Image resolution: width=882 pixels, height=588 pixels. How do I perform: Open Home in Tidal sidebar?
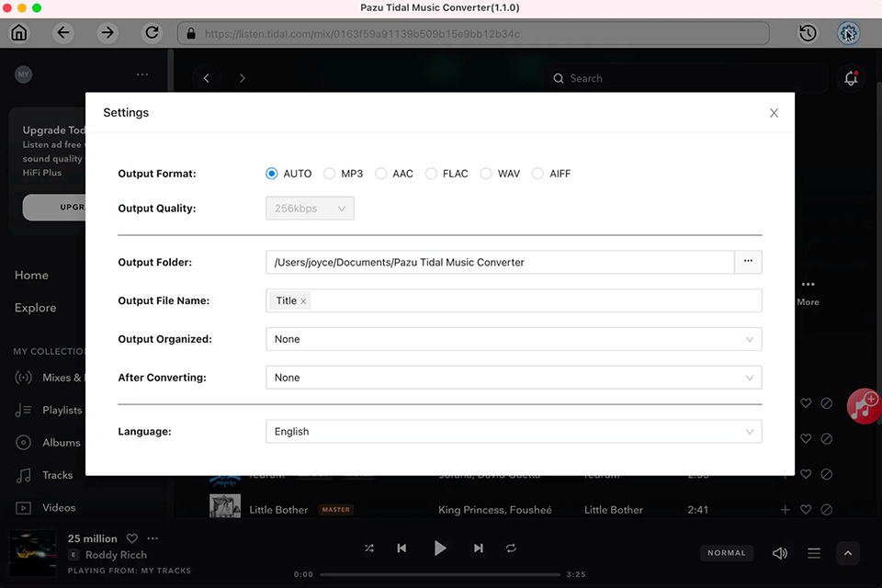pyautogui.click(x=31, y=275)
